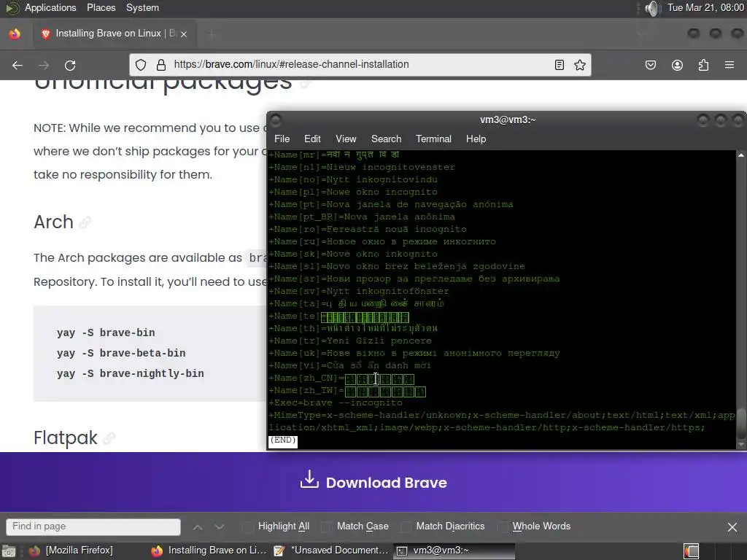Click the terminal scrollbar down arrow
This screenshot has height=560, width=747.
pos(741,444)
